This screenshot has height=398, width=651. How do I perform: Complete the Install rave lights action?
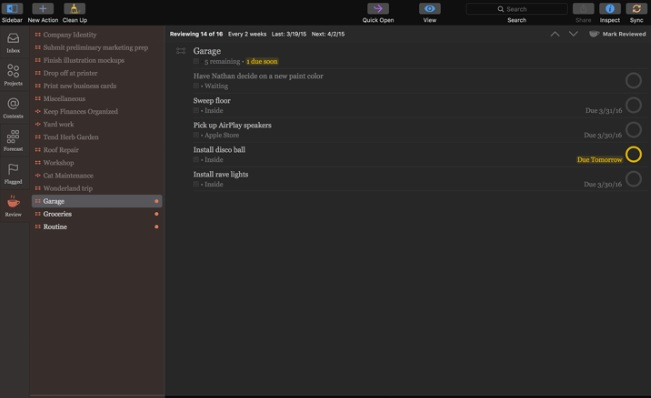tap(633, 179)
